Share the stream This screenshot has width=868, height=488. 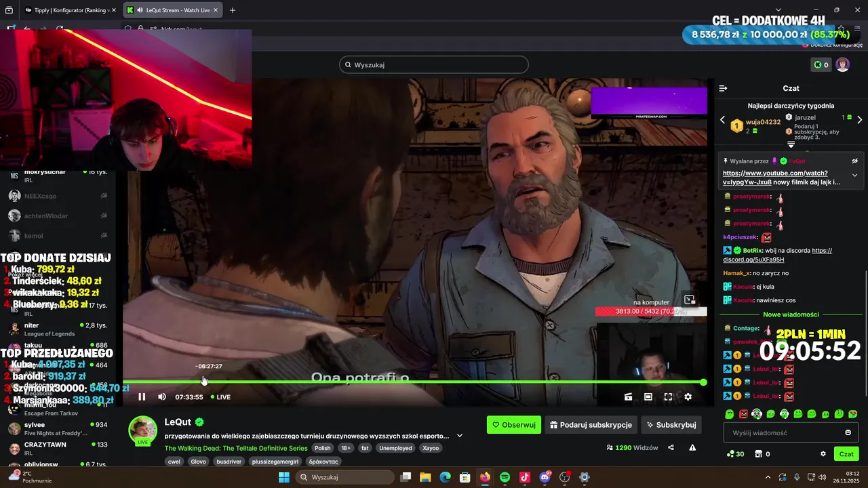tap(671, 447)
